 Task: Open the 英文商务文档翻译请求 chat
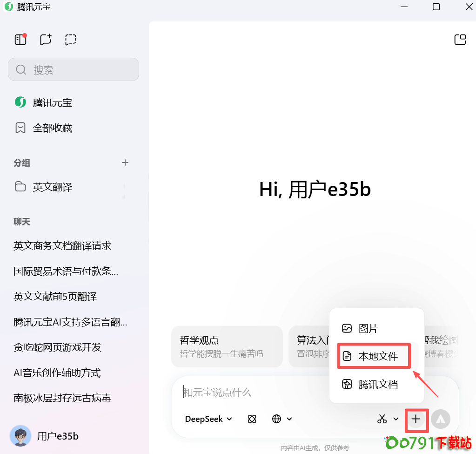pyautogui.click(x=62, y=245)
